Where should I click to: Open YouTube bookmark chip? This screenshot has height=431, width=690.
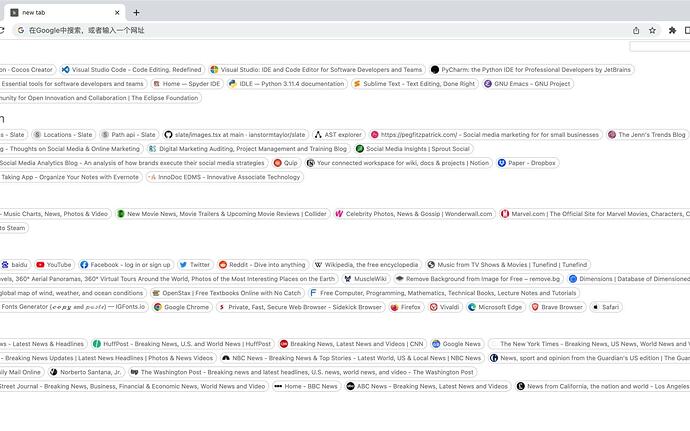[x=54, y=265]
